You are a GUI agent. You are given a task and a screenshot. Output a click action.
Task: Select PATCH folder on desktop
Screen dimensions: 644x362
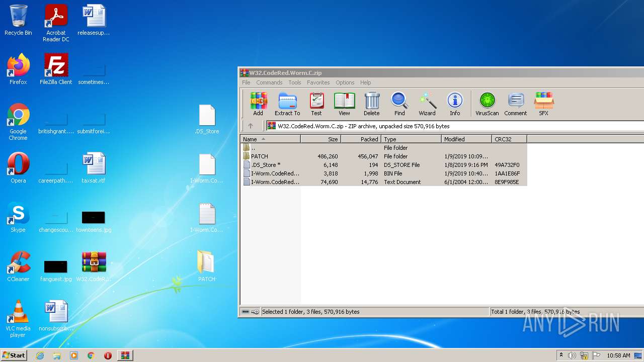click(207, 266)
